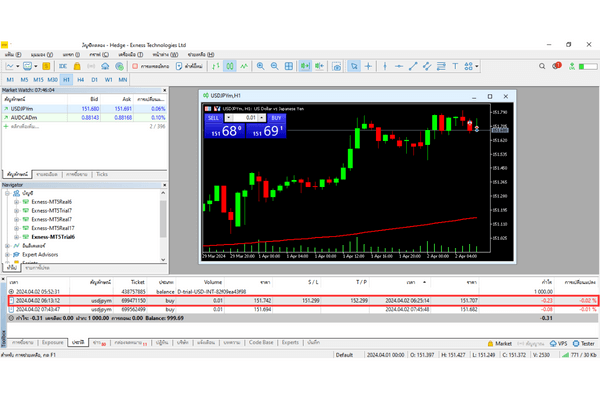600x400 pixels.
Task: Click the blue BUY button on the chart
Action: [x=278, y=116]
